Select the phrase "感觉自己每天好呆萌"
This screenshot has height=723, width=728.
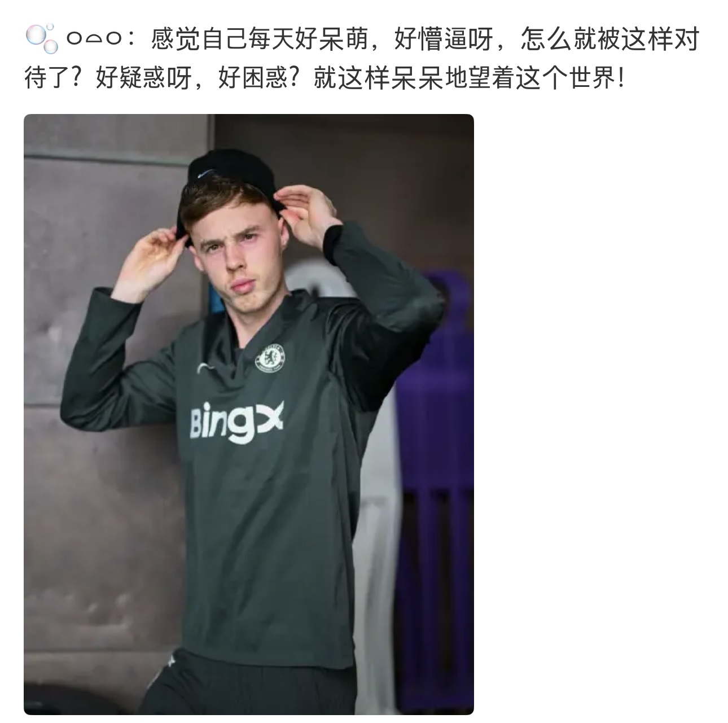pyautogui.click(x=258, y=40)
